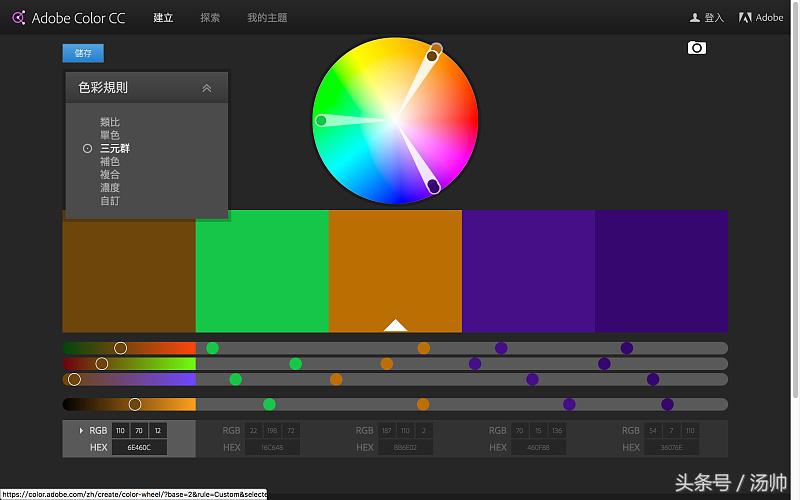800x500 pixels.
Task: Click the orange swatch's brightness slider dot
Action: tap(423, 405)
